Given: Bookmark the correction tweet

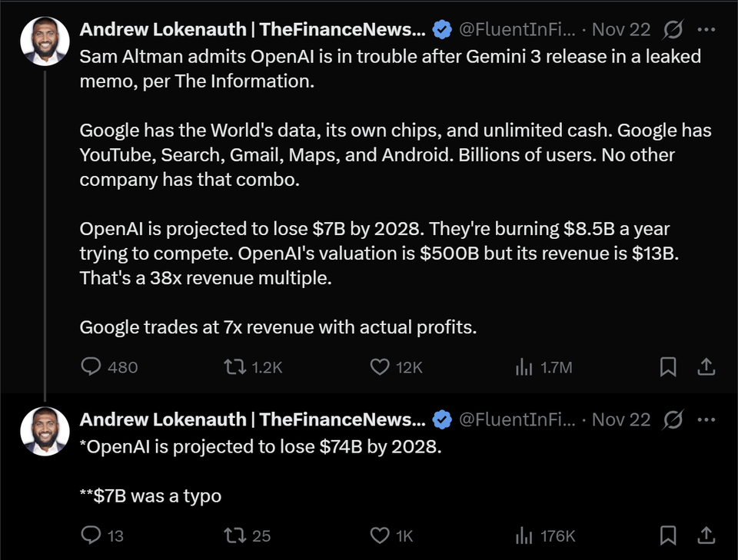Looking at the screenshot, I should pos(667,535).
